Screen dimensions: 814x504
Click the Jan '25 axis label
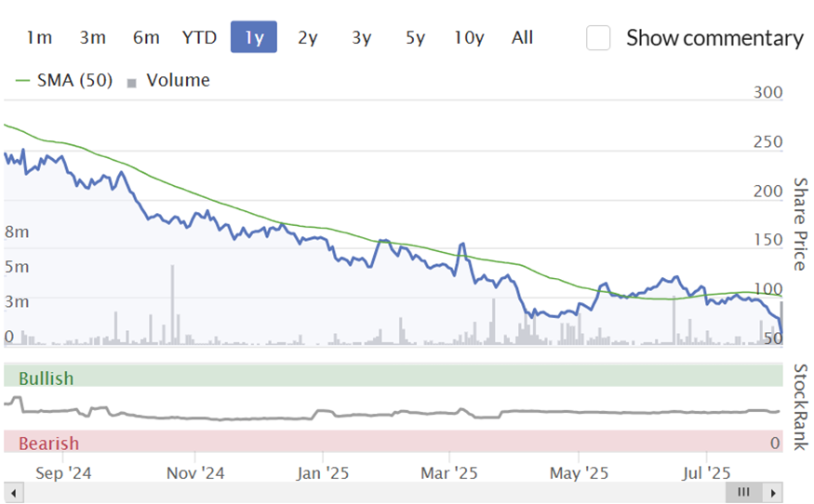323,473
